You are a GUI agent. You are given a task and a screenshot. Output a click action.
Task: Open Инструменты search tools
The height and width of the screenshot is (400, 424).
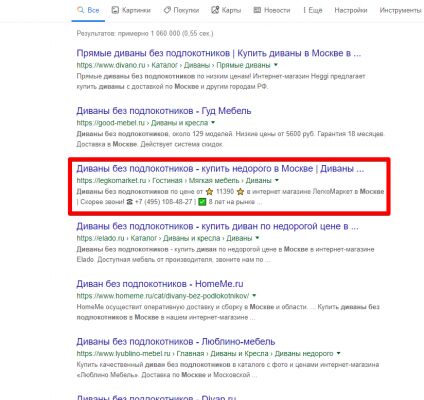click(x=400, y=10)
